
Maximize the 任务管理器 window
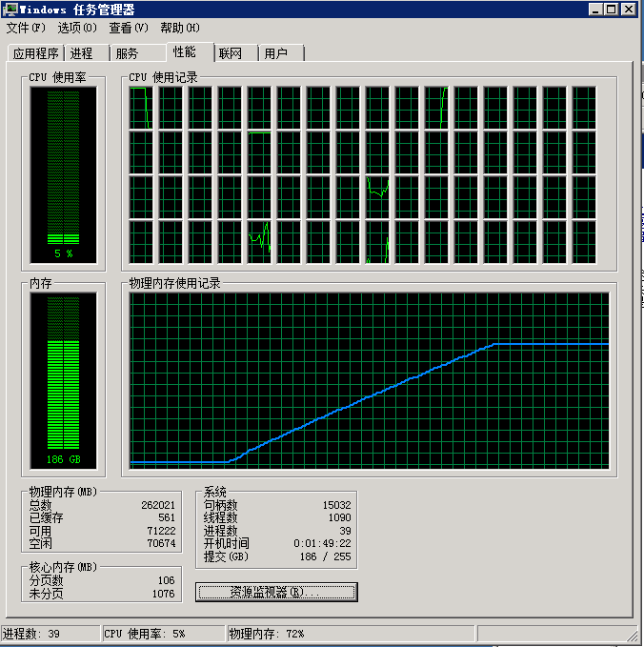[x=612, y=10]
